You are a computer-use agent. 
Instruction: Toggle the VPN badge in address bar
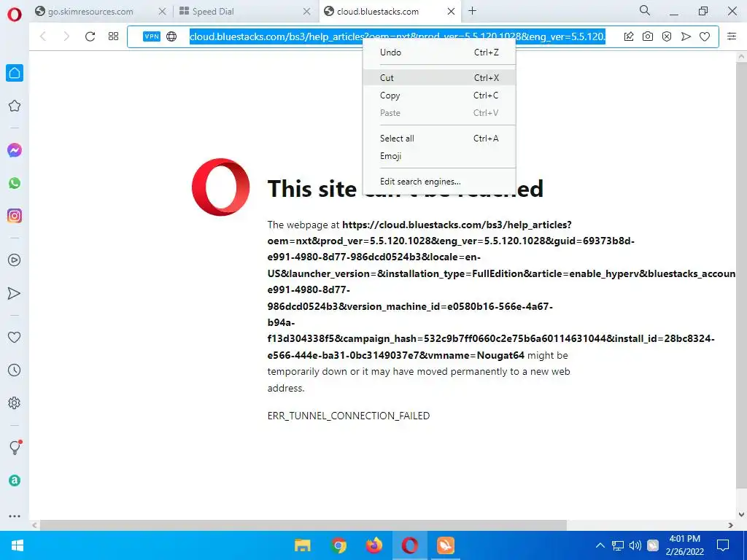[x=152, y=36]
